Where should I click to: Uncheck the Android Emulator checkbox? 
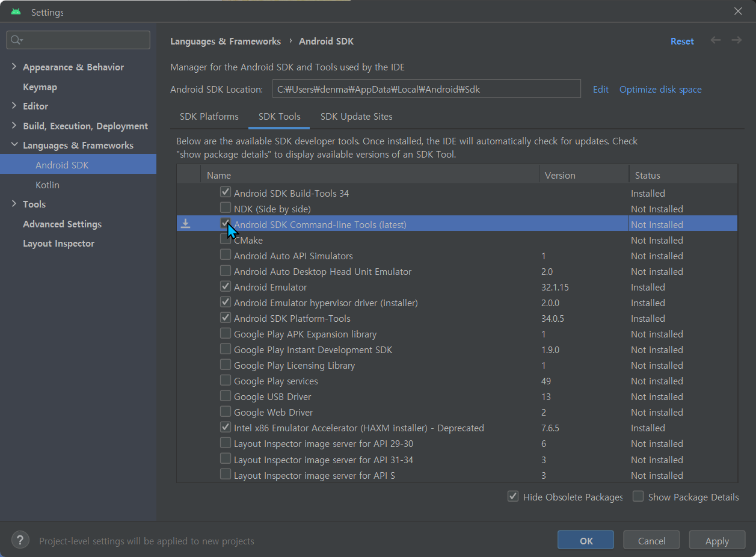tap(226, 286)
